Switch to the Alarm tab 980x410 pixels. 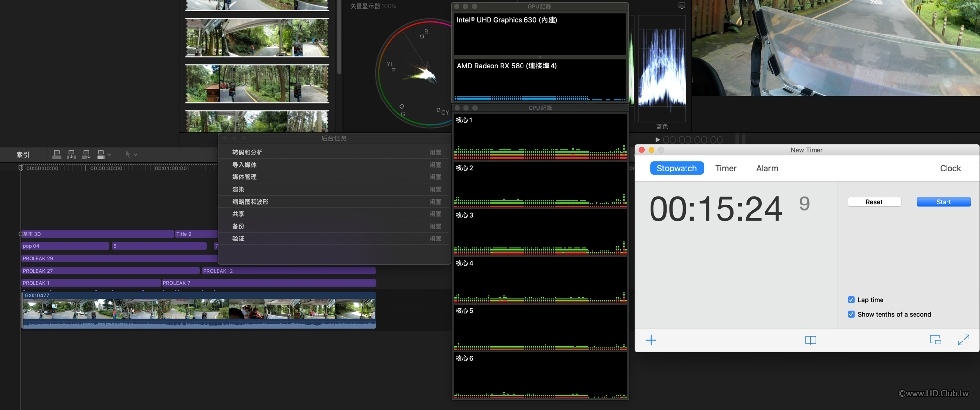(767, 168)
